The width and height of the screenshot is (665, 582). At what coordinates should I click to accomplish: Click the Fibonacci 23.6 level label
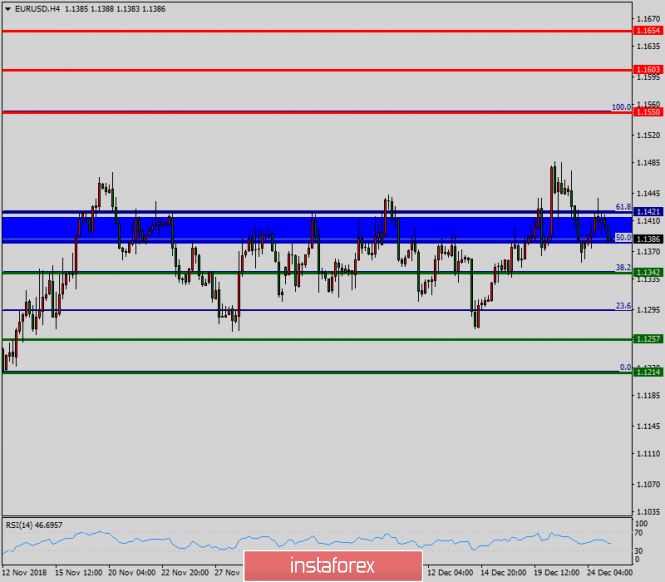(623, 305)
